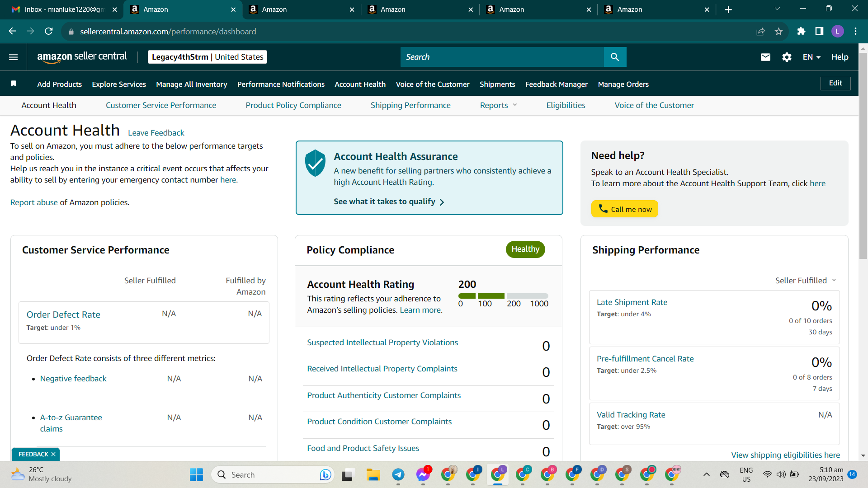
Task: Open Voice of the Customer sub-tab
Action: (x=654, y=105)
